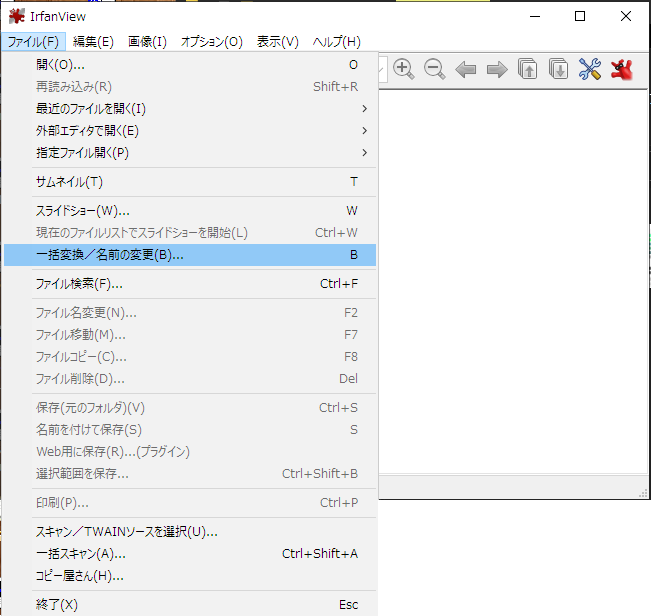Click greyed 現在のファイルリストでスライドショーを開始(L) entry
This screenshot has width=651, height=616.
coord(190,233)
